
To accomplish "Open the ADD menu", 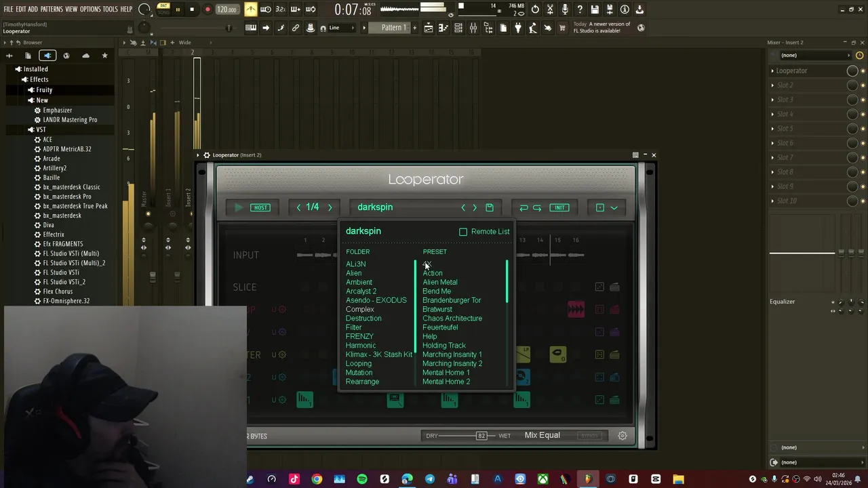I will 33,9.
